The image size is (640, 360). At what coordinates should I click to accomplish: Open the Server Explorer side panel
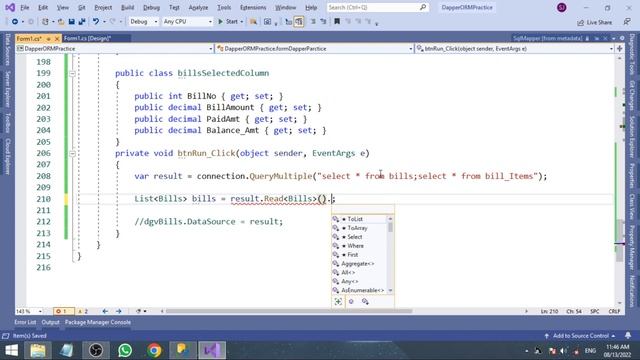click(7, 89)
